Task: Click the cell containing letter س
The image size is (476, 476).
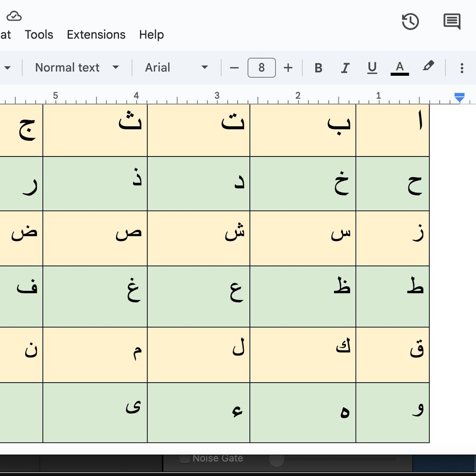Action: pos(303,238)
